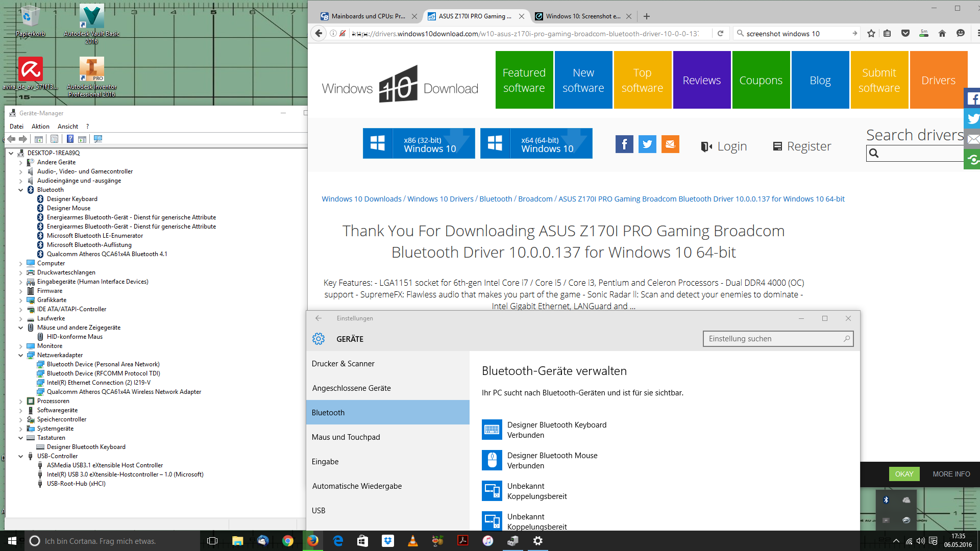Switch to Windows 10: Screenshot tab
Image resolution: width=980 pixels, height=551 pixels.
click(x=582, y=16)
